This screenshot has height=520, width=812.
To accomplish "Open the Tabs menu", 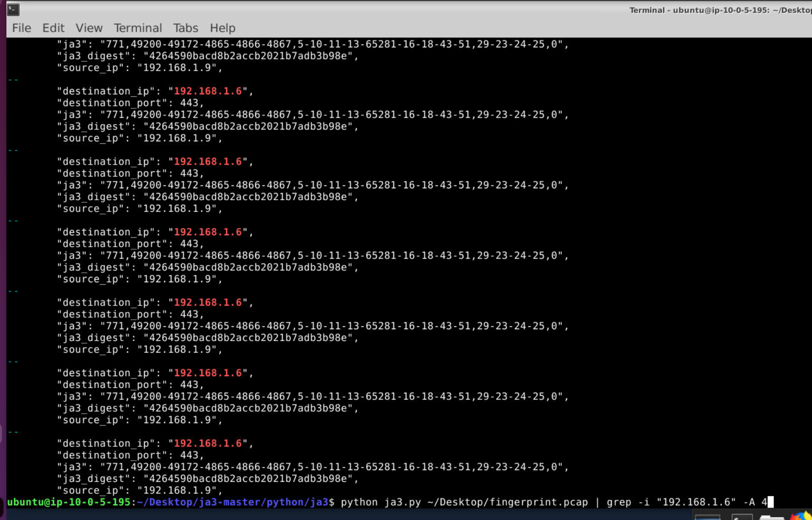I will (185, 28).
